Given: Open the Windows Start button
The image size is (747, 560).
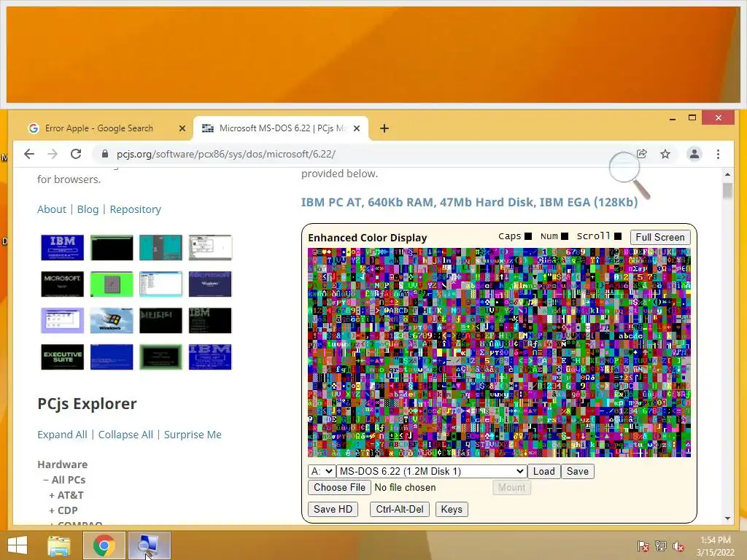Looking at the screenshot, I should [x=18, y=545].
